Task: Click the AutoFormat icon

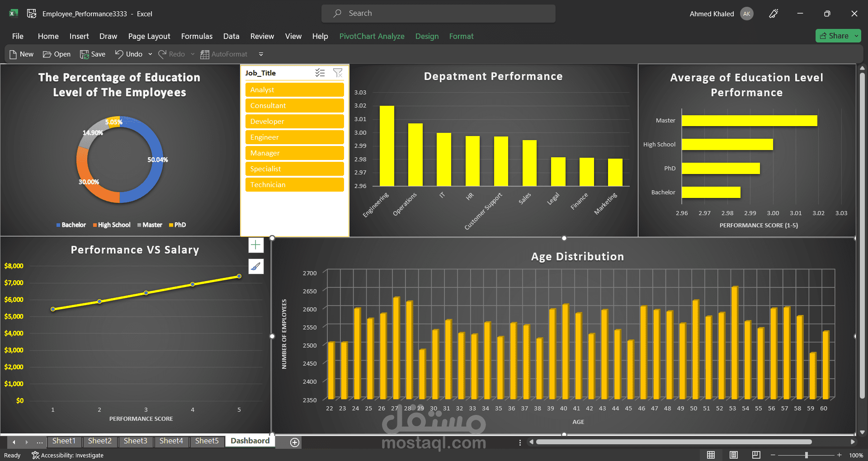Action: (205, 54)
